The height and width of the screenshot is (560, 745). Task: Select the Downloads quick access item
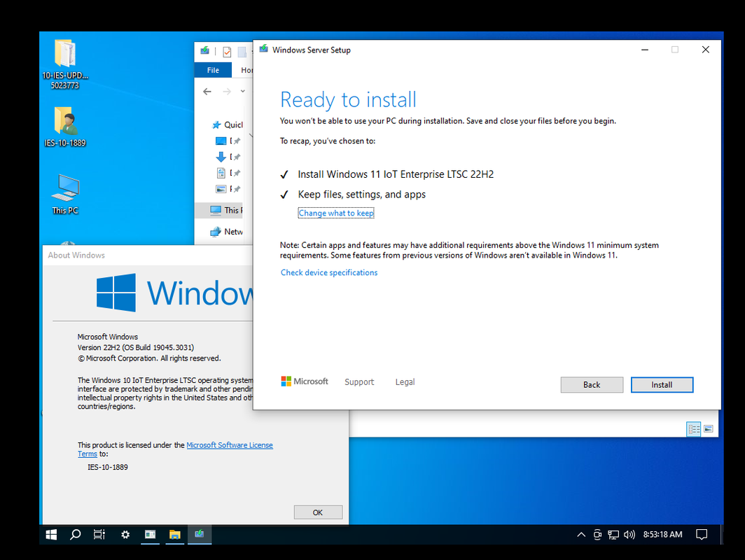228,157
